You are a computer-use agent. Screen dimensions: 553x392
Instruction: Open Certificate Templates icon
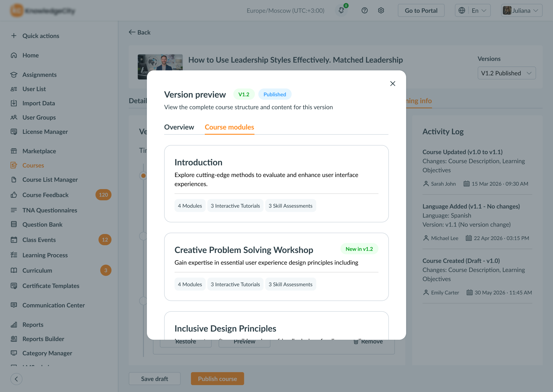click(x=14, y=286)
